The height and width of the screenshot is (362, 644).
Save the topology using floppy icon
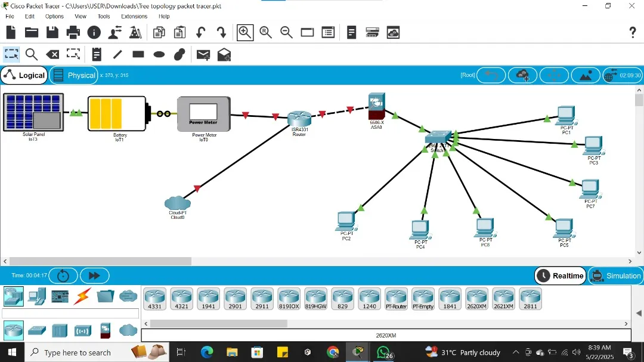52,32
